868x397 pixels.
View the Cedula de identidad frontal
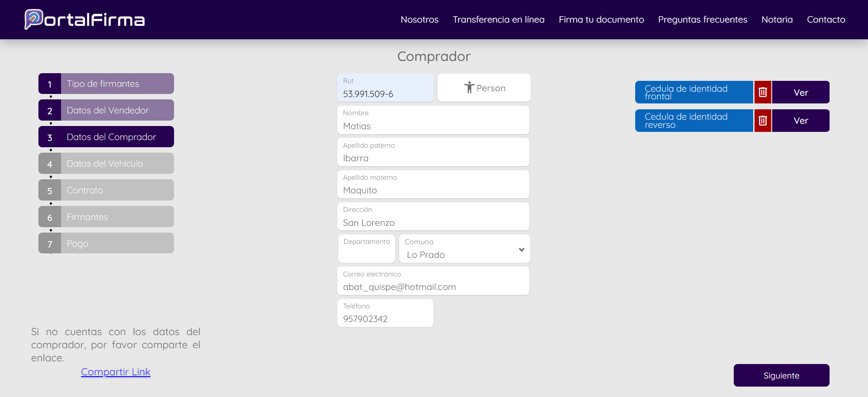[800, 93]
